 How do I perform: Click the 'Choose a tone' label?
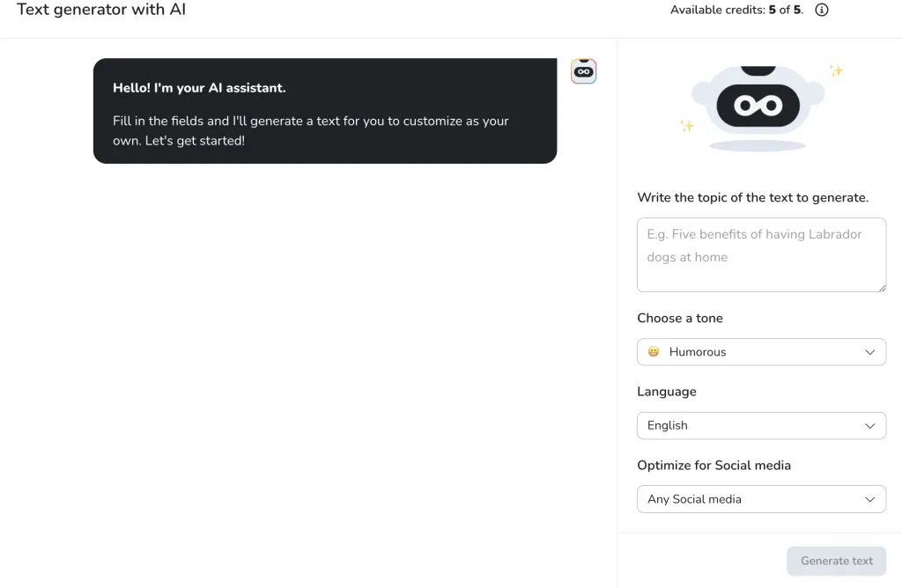pos(679,318)
